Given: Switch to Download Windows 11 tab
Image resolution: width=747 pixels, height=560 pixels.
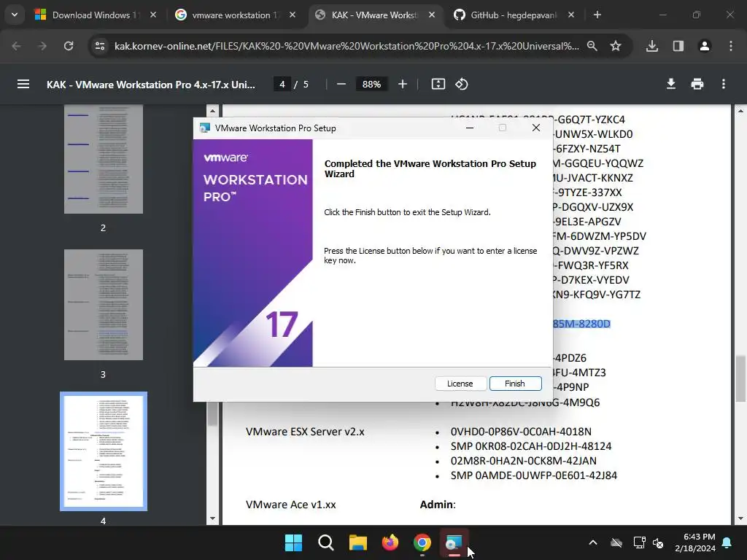Looking at the screenshot, I should tap(96, 15).
